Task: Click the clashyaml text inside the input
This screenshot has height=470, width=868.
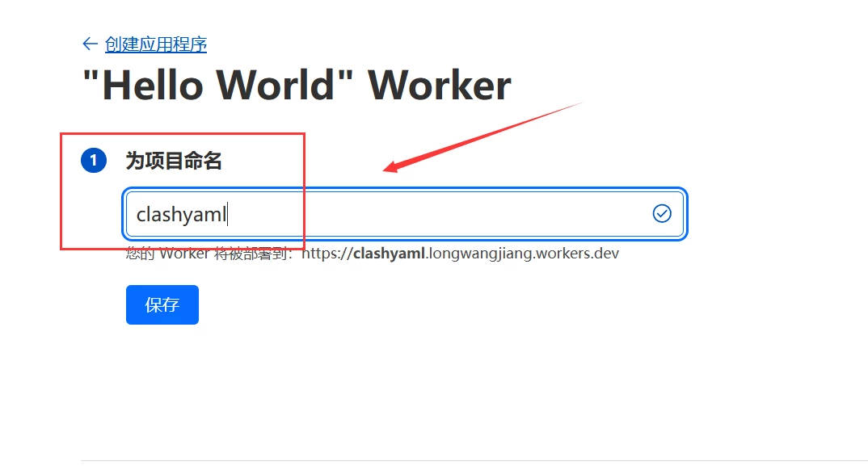Action: pos(181,215)
